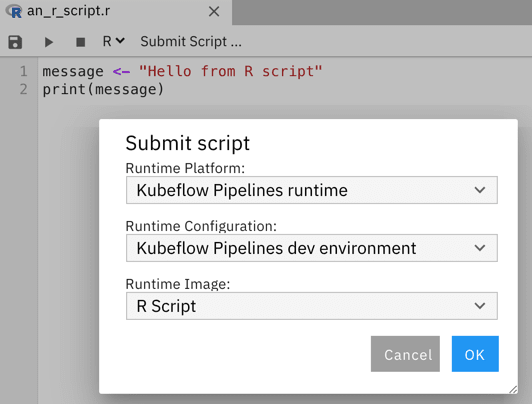Open the Runtime Image dropdown

coord(312,306)
